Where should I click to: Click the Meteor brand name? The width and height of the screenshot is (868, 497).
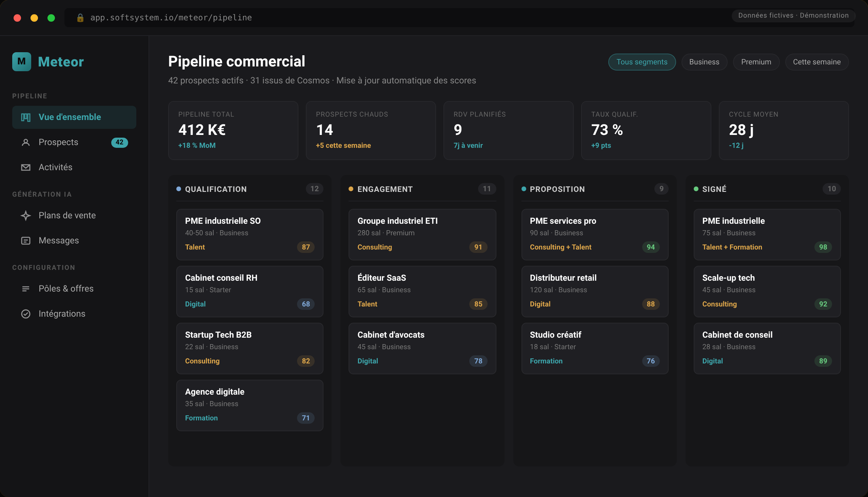click(61, 62)
